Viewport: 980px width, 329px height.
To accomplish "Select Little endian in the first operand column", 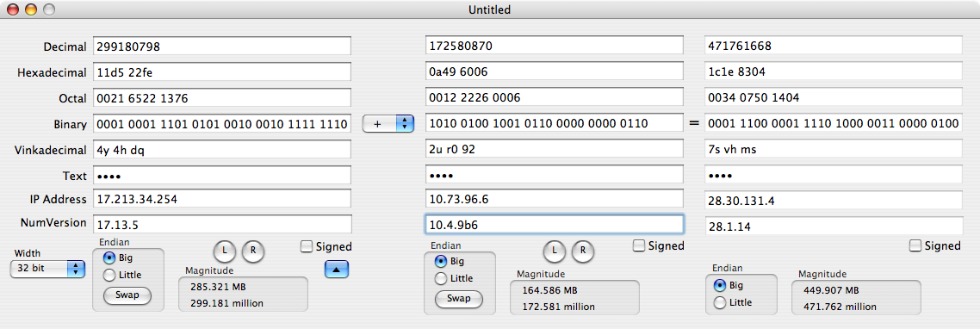I will click(x=109, y=275).
